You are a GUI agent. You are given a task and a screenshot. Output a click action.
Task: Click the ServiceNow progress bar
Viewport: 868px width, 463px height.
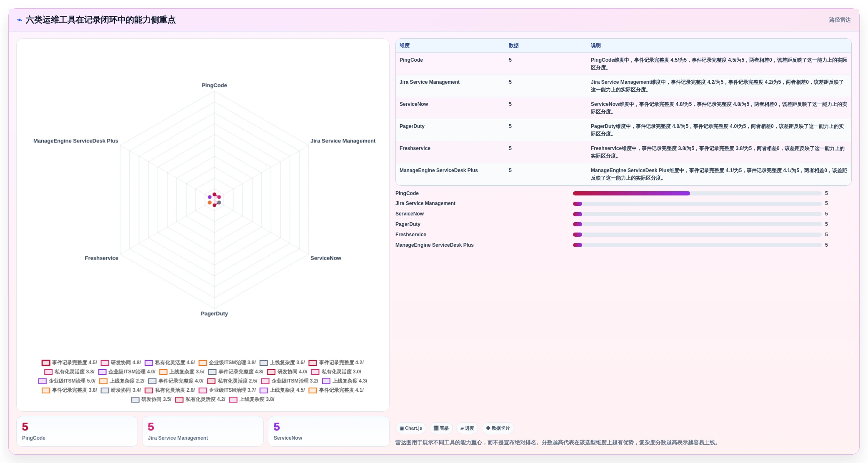click(697, 214)
